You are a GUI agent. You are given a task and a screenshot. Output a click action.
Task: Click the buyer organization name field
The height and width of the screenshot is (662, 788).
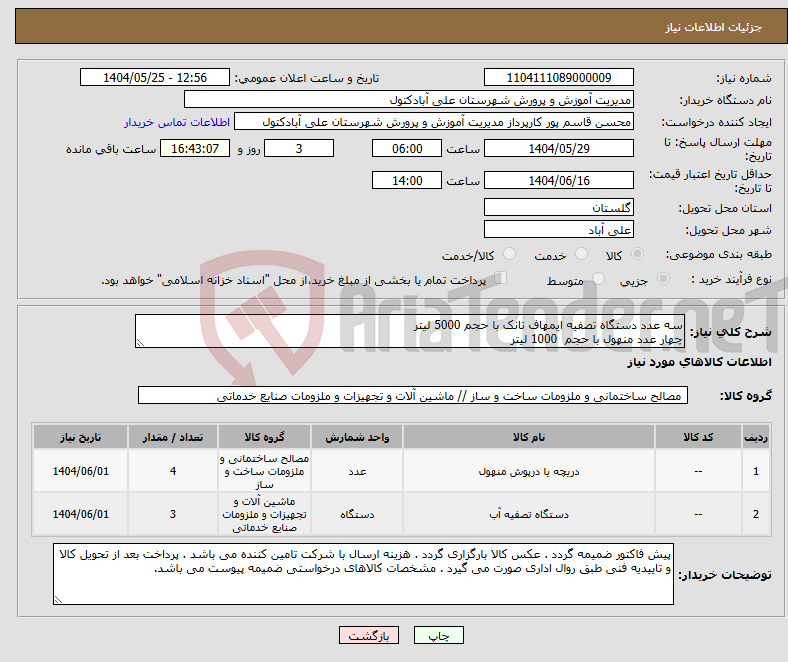pyautogui.click(x=409, y=100)
